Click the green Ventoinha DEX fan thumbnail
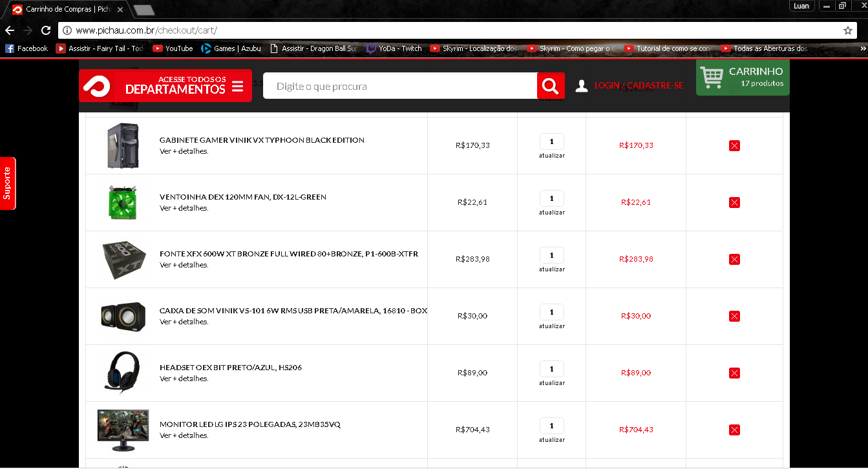The height and width of the screenshot is (469, 868). pyautogui.click(x=123, y=202)
